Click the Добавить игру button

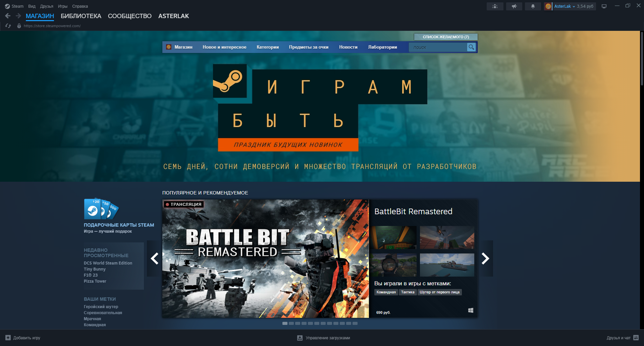(x=23, y=338)
